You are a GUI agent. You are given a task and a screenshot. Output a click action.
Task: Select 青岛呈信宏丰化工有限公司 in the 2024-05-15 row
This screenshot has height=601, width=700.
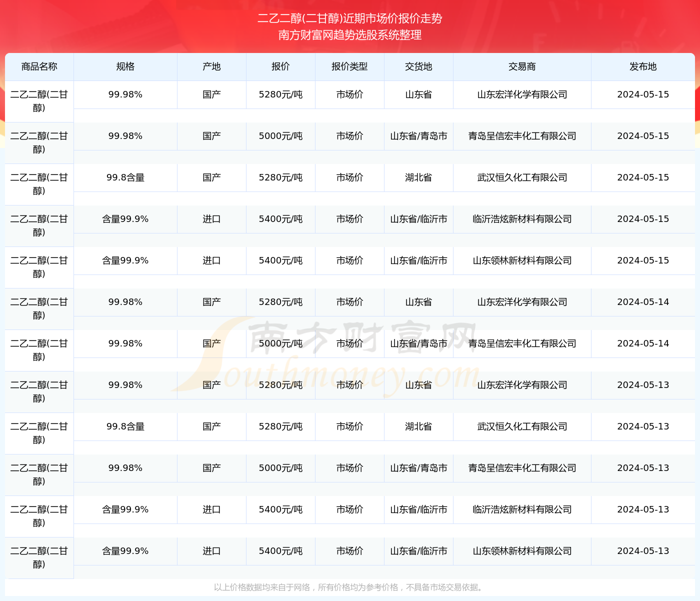(x=522, y=136)
